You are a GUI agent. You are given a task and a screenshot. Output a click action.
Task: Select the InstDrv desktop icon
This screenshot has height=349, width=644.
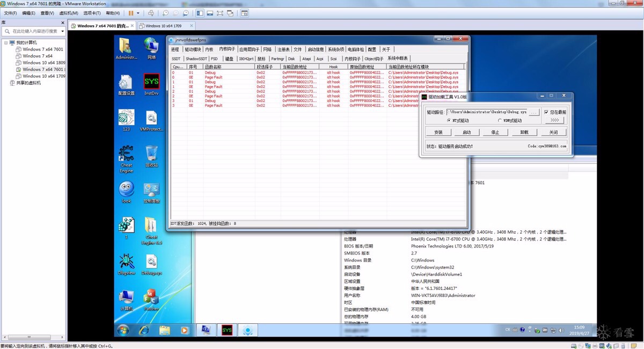pos(151,85)
